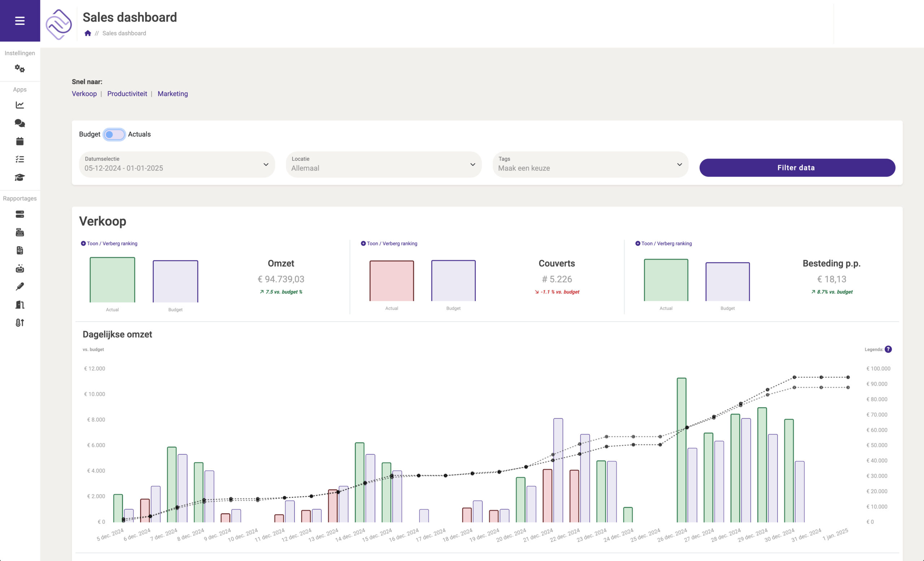This screenshot has height=561, width=924.
Task: Toggle the Budget / Actuals switch
Action: click(114, 134)
